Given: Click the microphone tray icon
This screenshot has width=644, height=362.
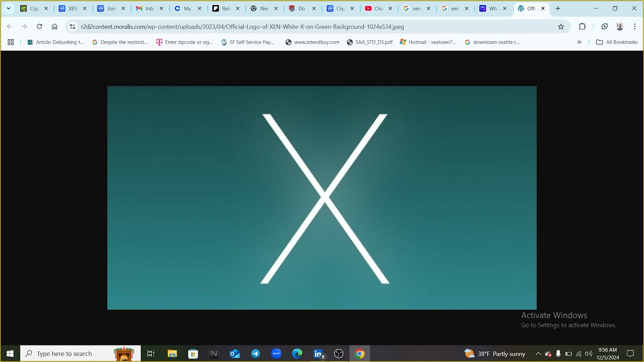Looking at the screenshot, I should coord(558,354).
